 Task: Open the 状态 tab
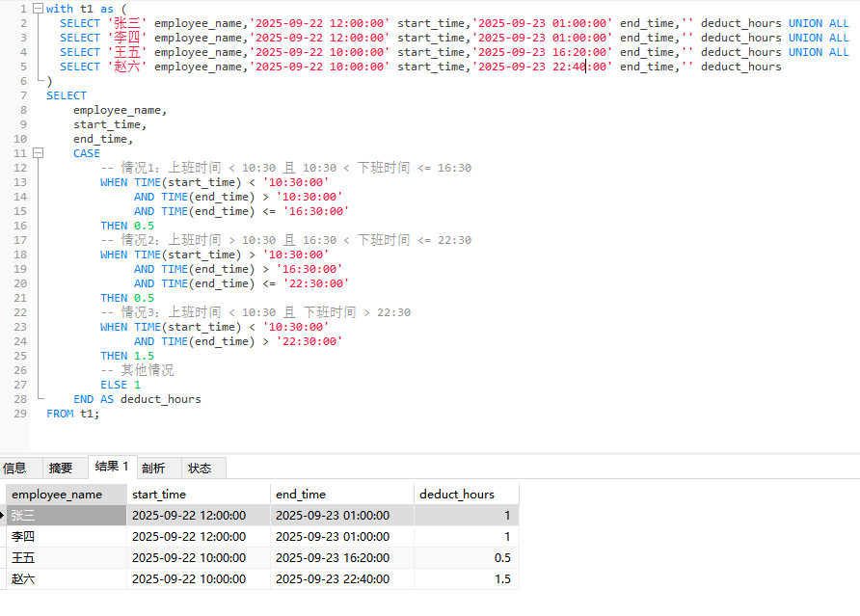click(x=201, y=468)
